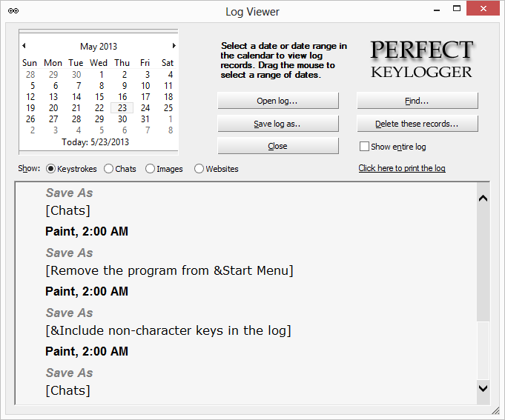This screenshot has width=505, height=420.
Task: Click the link to print the log
Action: pos(401,168)
